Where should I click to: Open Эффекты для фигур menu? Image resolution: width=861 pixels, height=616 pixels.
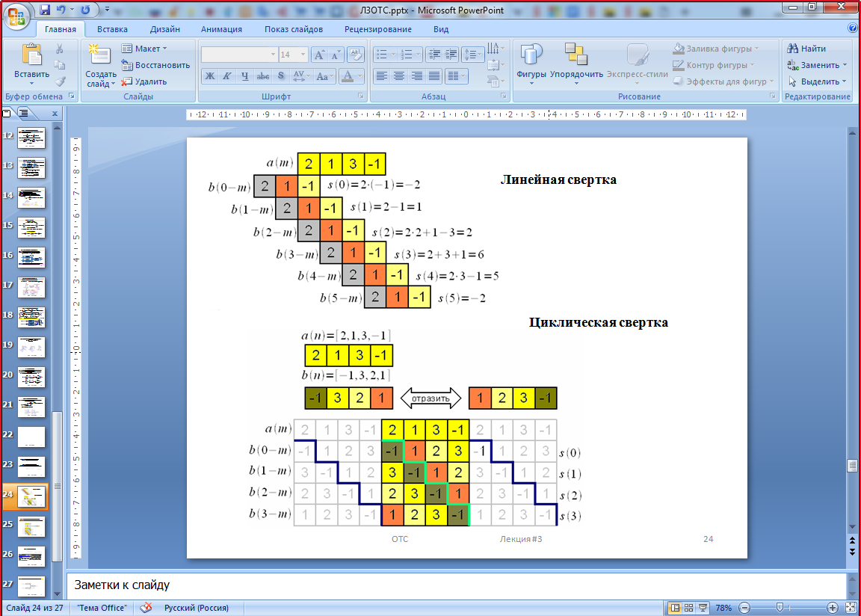pos(723,81)
